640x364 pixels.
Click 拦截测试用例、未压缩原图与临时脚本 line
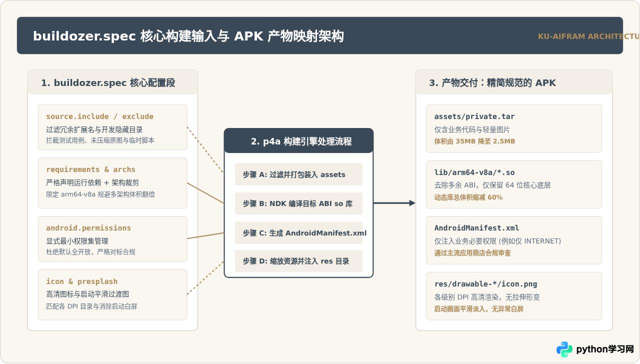[x=100, y=140]
